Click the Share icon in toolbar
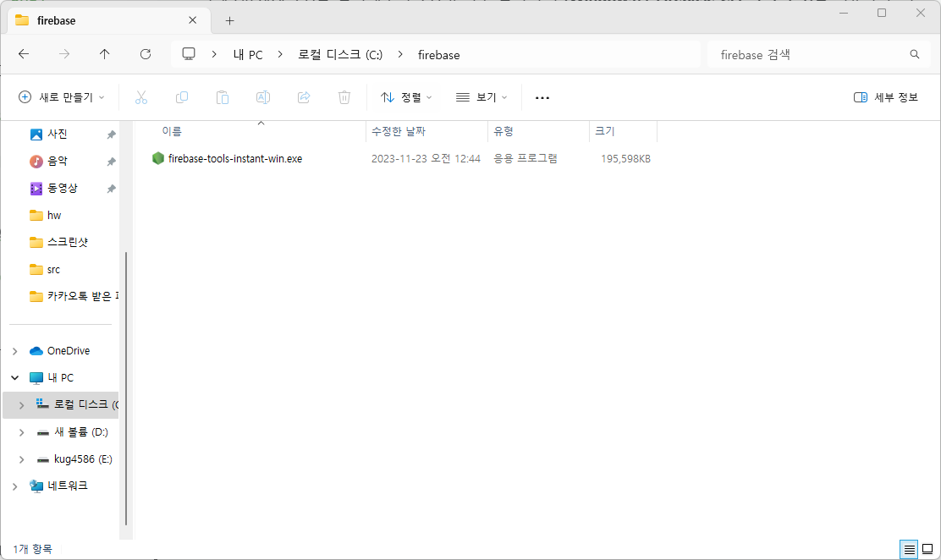Image resolution: width=941 pixels, height=560 pixels. tap(304, 97)
